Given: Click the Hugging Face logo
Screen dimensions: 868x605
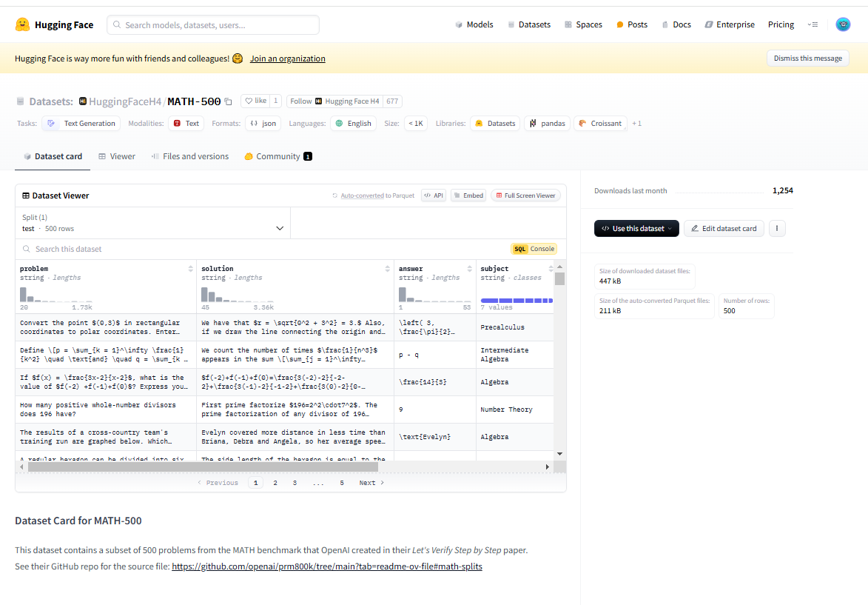Looking at the screenshot, I should pyautogui.click(x=54, y=25).
